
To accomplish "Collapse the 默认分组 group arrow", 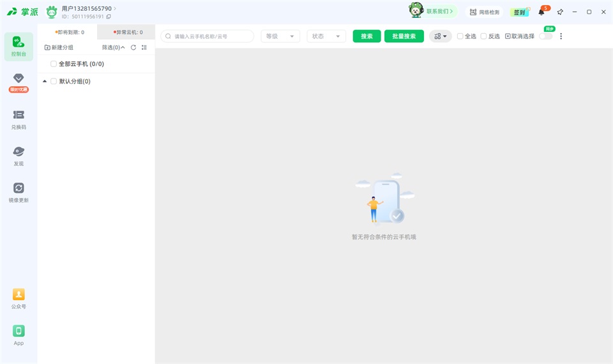I will point(45,81).
